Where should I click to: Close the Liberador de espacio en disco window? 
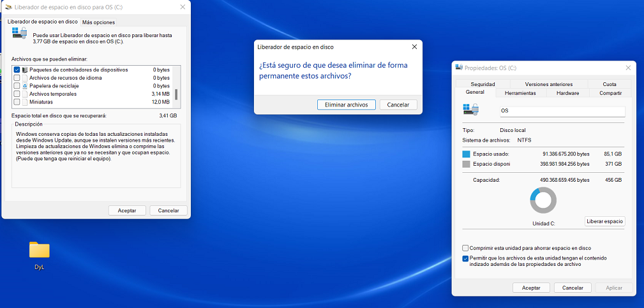pyautogui.click(x=183, y=7)
